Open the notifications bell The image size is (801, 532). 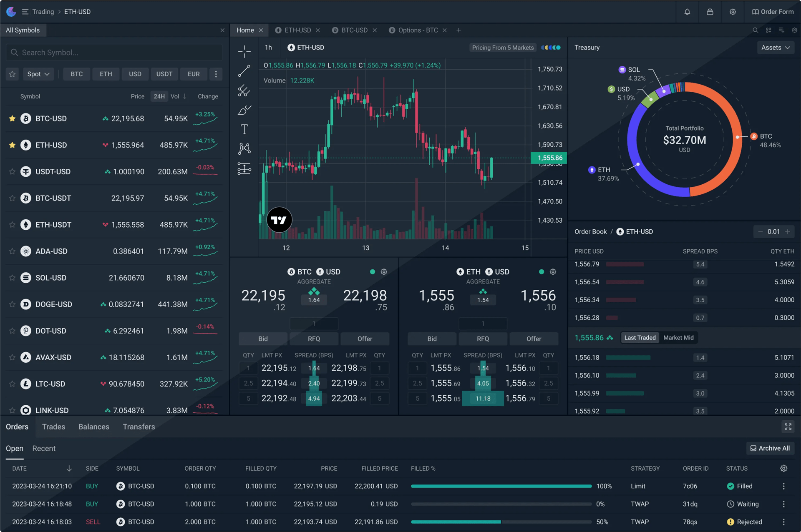pyautogui.click(x=687, y=12)
